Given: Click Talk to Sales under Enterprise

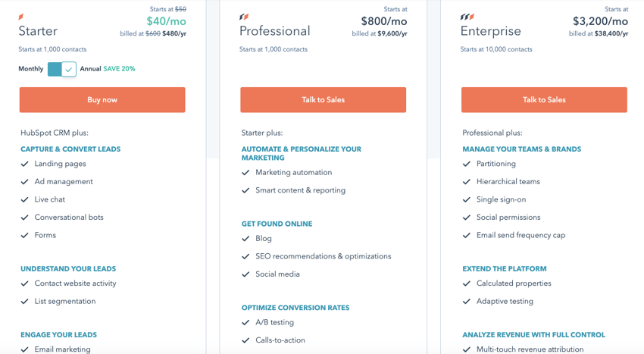Looking at the screenshot, I should [544, 99].
